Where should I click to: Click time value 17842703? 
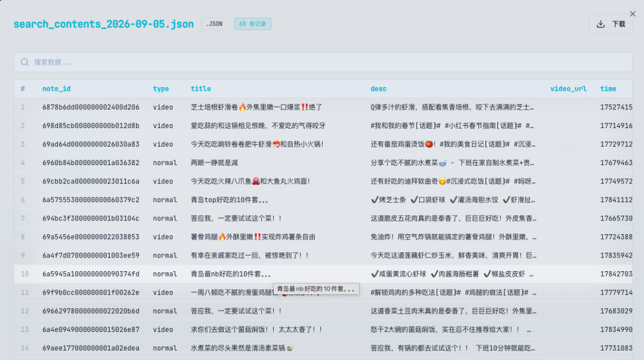pyautogui.click(x=616, y=274)
